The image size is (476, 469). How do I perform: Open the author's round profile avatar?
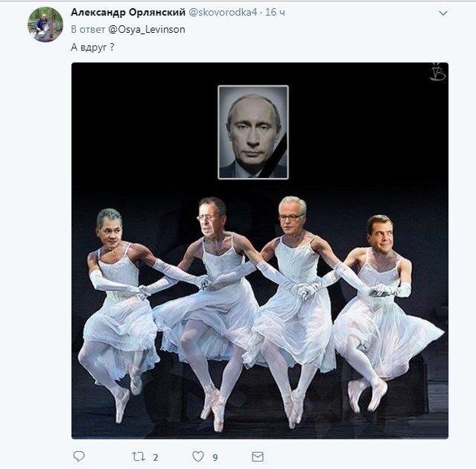(x=45, y=24)
